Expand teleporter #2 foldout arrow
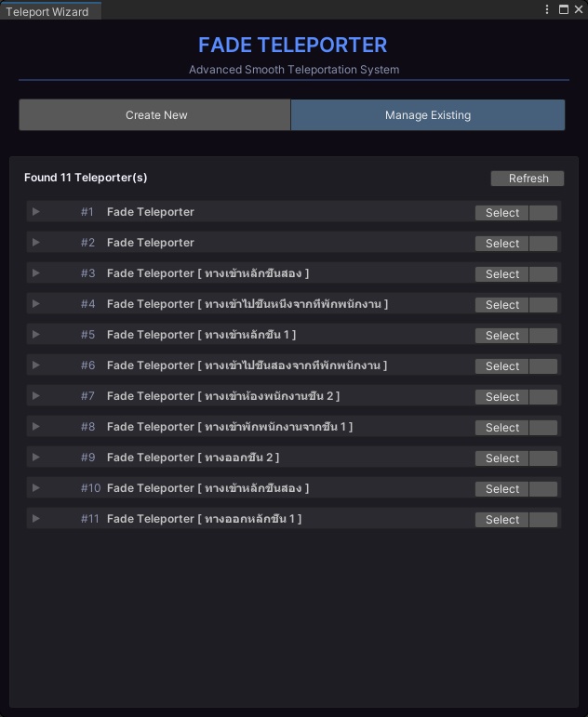Image resolution: width=588 pixels, height=717 pixels. coord(36,243)
